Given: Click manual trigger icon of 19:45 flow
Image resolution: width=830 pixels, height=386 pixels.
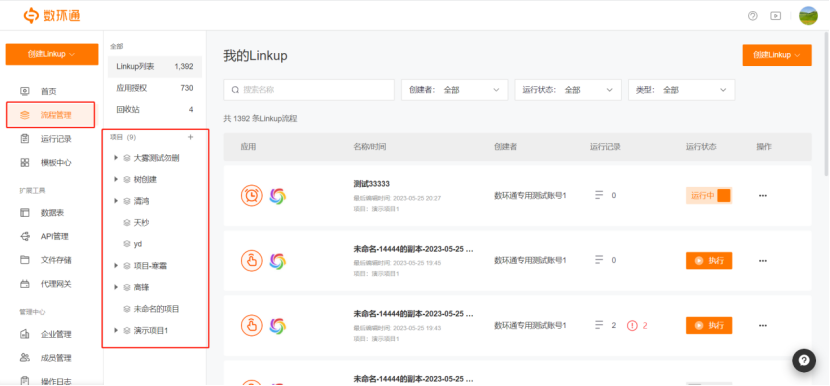Looking at the screenshot, I should click(x=251, y=261).
